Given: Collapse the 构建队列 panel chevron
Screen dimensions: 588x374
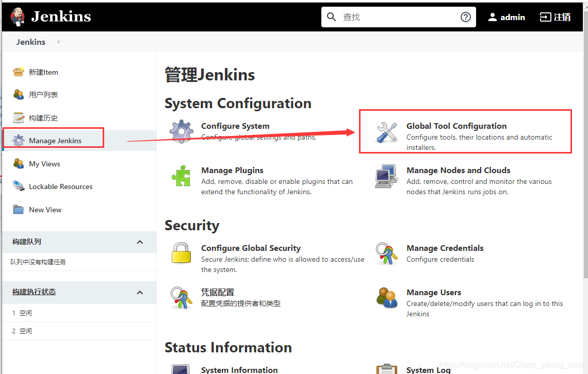Looking at the screenshot, I should (140, 242).
